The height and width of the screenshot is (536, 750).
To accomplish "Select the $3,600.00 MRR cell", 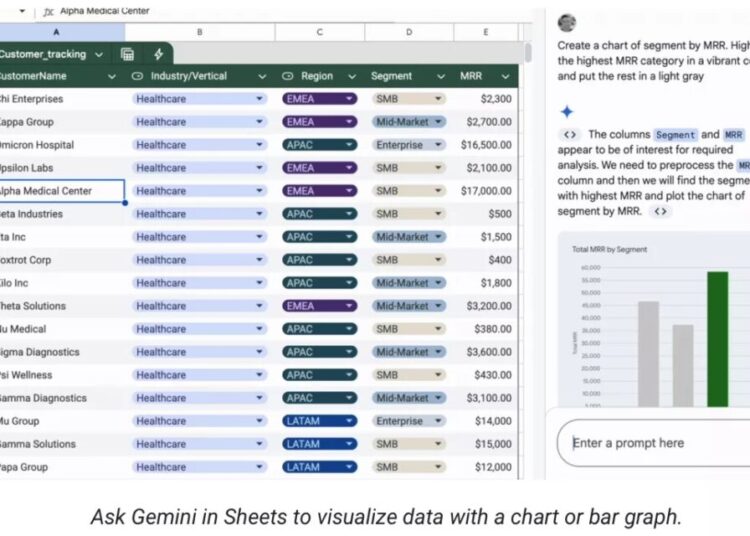I will point(485,352).
